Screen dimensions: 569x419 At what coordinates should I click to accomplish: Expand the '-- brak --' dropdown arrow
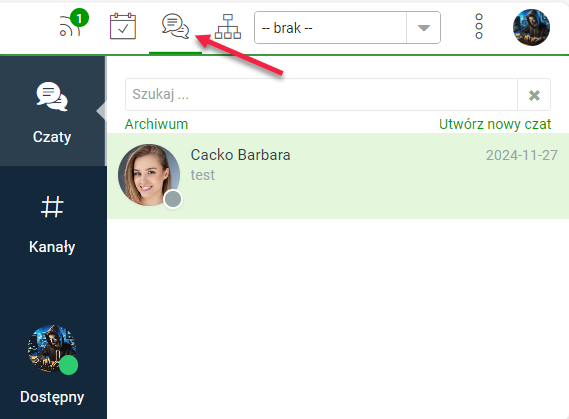(x=423, y=28)
